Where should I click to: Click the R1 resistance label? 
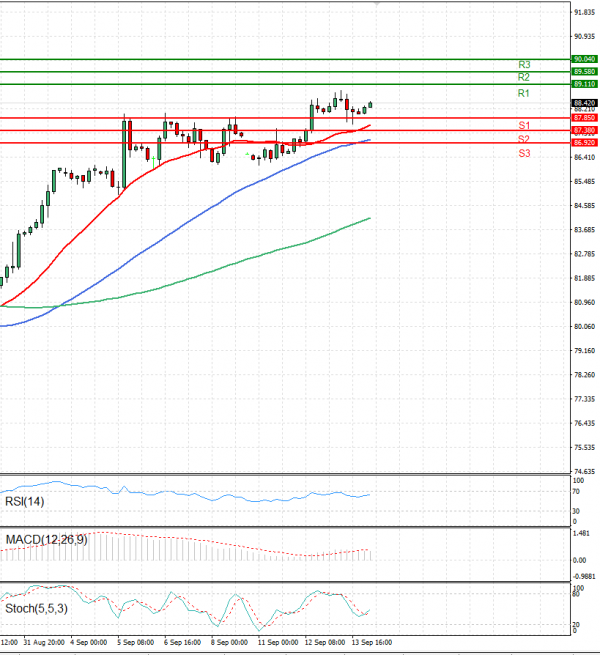523,93
